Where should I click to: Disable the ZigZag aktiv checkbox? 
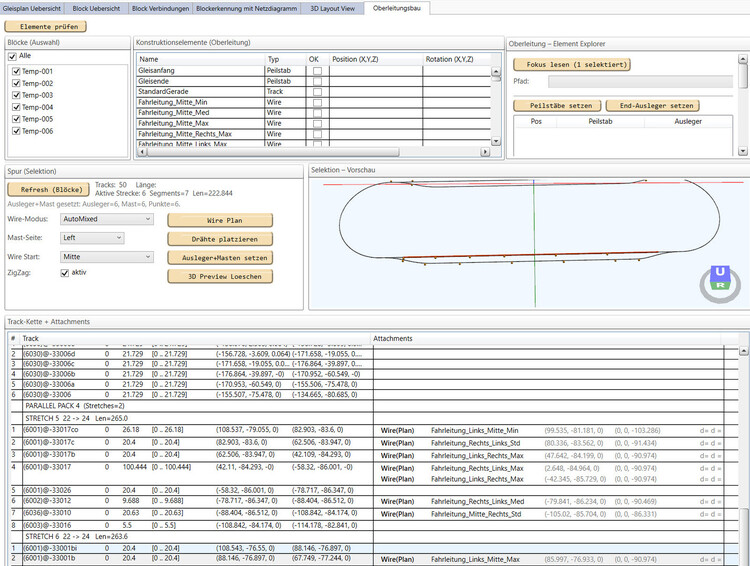click(66, 272)
